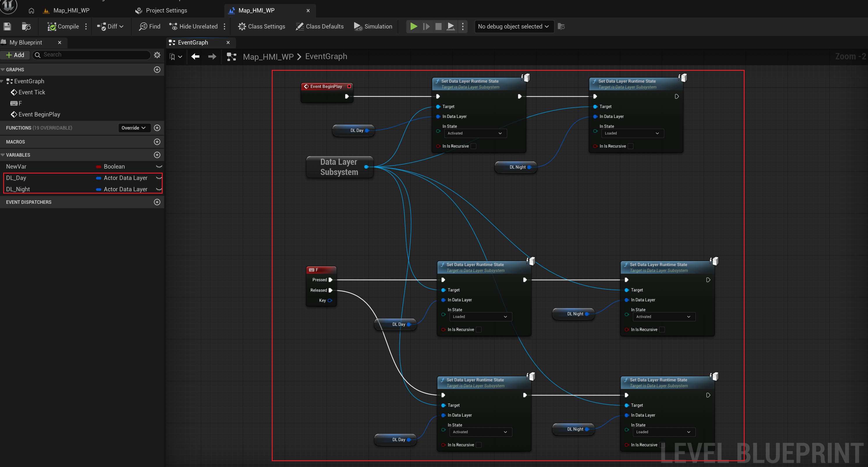Click the Save blueprint icon

pyautogui.click(x=7, y=26)
